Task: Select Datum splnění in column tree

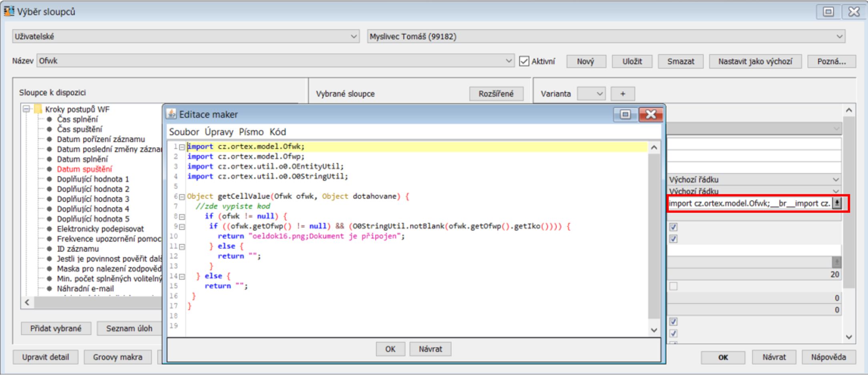Action: 82,159
